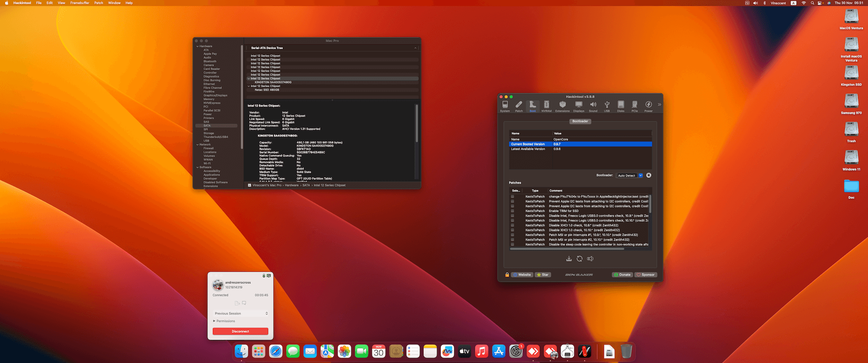The height and width of the screenshot is (363, 868).
Task: Collapse chipset row containing Netac SSD 480GB
Action: (x=249, y=86)
